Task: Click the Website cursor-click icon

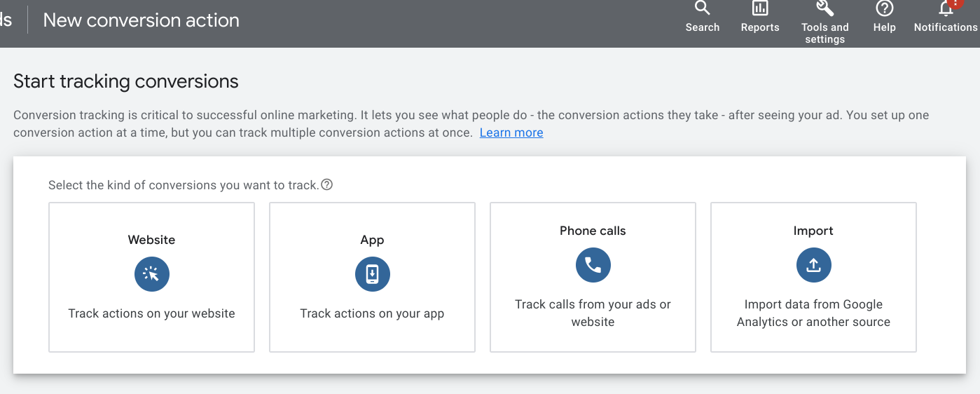Action: tap(152, 274)
